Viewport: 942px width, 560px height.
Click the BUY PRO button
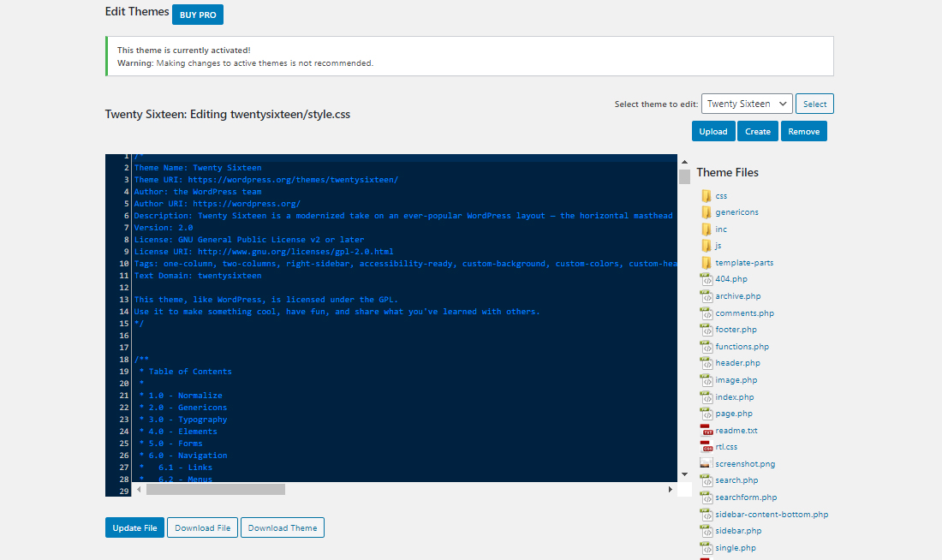tap(197, 15)
